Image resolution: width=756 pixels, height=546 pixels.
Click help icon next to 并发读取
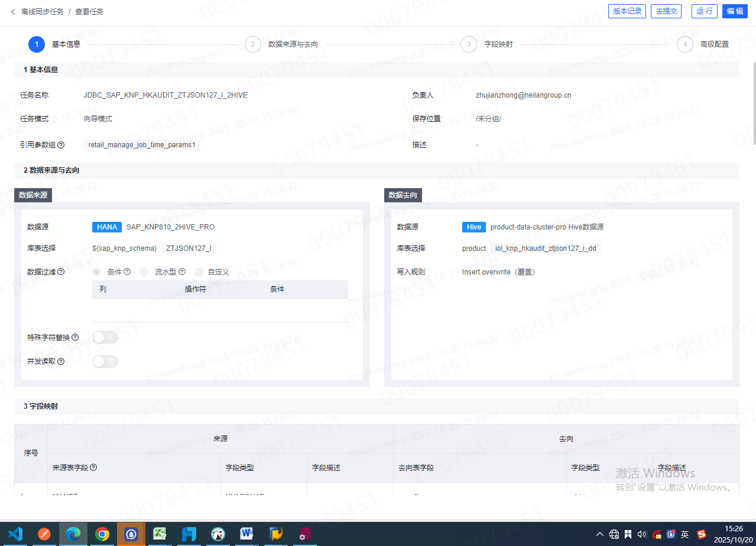[x=61, y=361]
